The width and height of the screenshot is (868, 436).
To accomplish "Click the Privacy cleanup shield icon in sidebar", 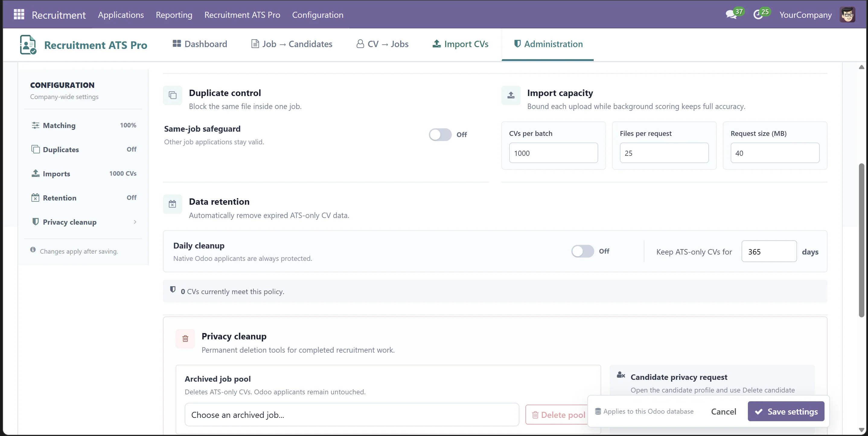I will point(35,222).
